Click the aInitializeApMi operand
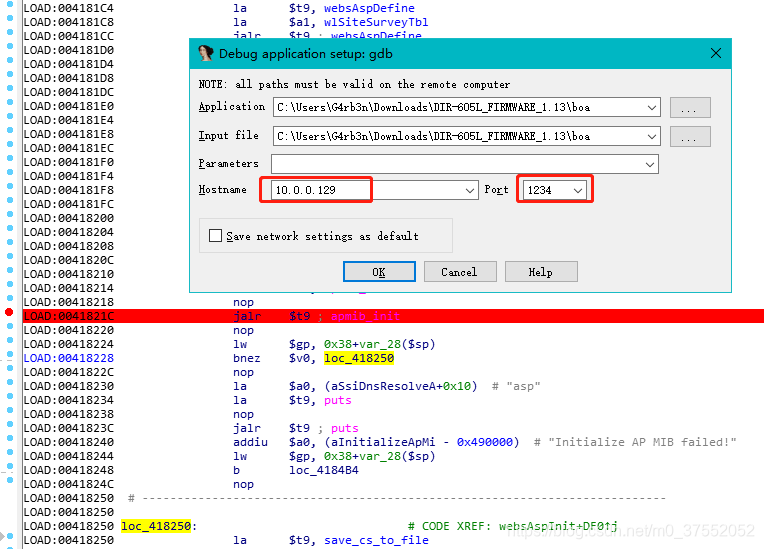Screen dimensions: 764x549 (x=383, y=442)
